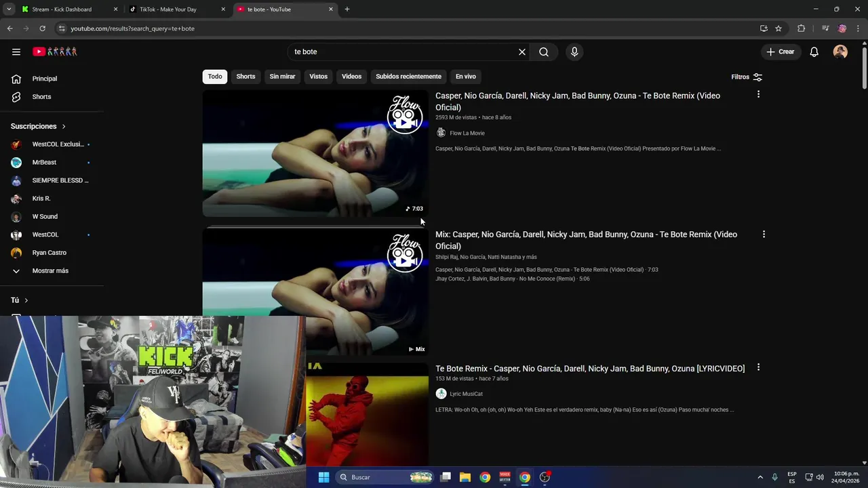Screen dimensions: 868x488
Task: Clear the search query with the X icon
Action: (522, 52)
